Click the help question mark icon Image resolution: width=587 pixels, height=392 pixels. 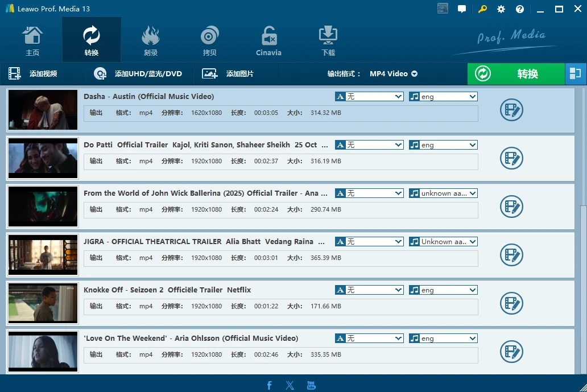point(520,9)
